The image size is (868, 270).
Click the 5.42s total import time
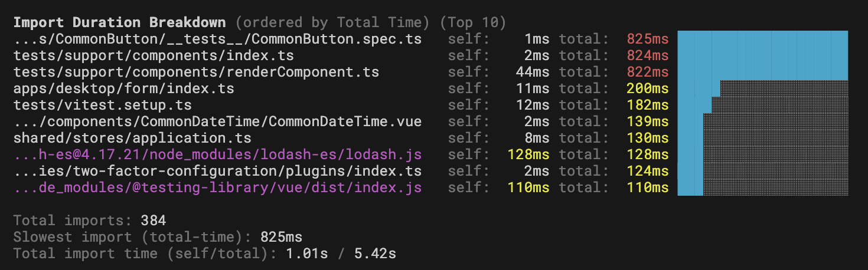pos(375,254)
